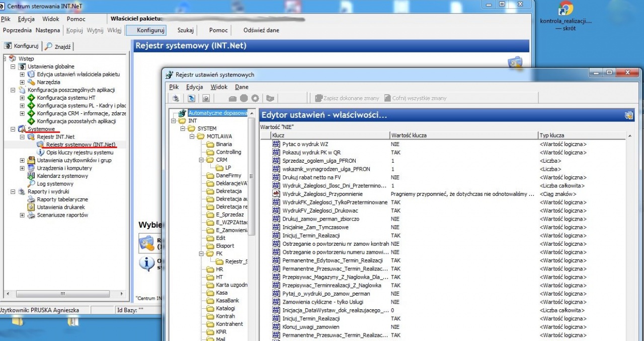Click the clock toolbar icon in Rejestr ustawień
This screenshot has height=341, width=644.
(206, 98)
